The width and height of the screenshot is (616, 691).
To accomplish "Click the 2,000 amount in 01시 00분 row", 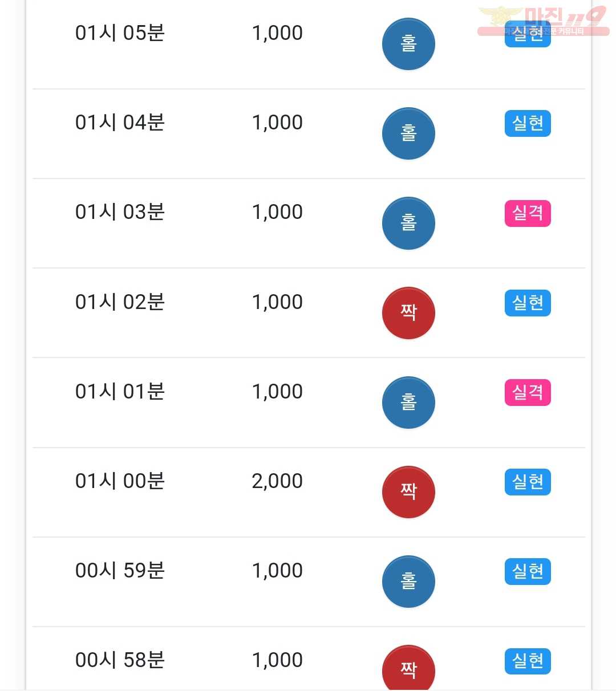I will 277,481.
